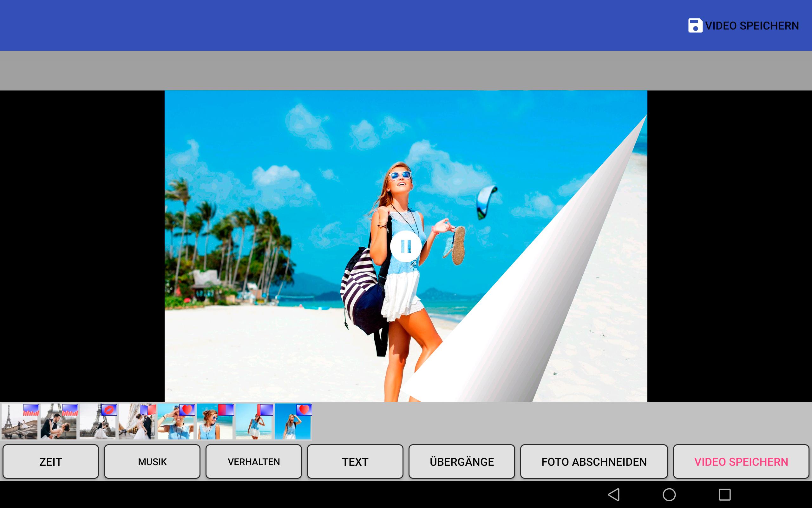
Task: Tap the Android home circle icon
Action: click(669, 495)
